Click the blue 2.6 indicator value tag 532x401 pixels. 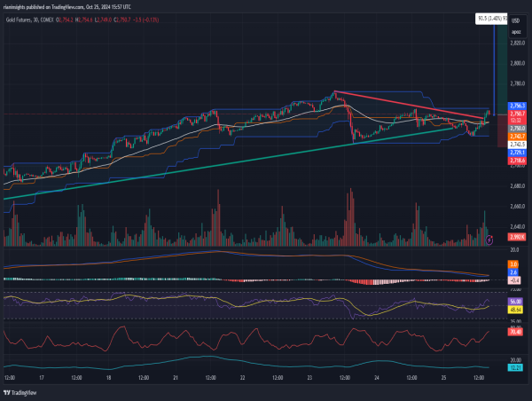point(513,272)
